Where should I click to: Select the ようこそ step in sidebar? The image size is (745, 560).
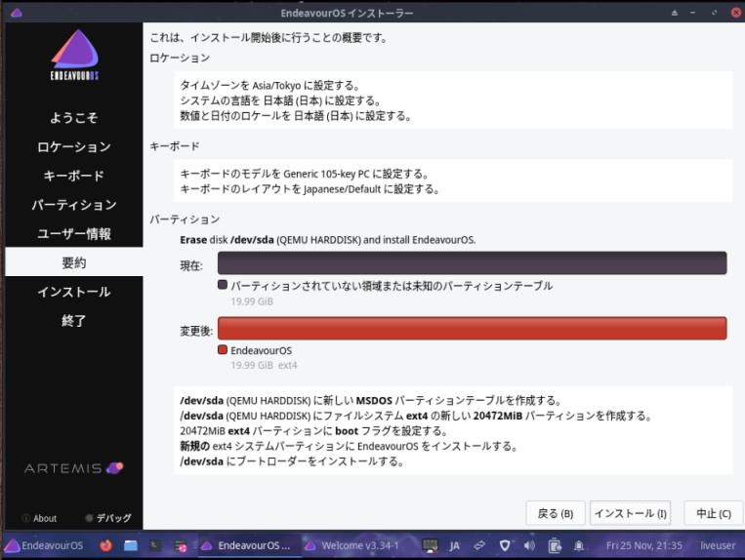click(74, 117)
